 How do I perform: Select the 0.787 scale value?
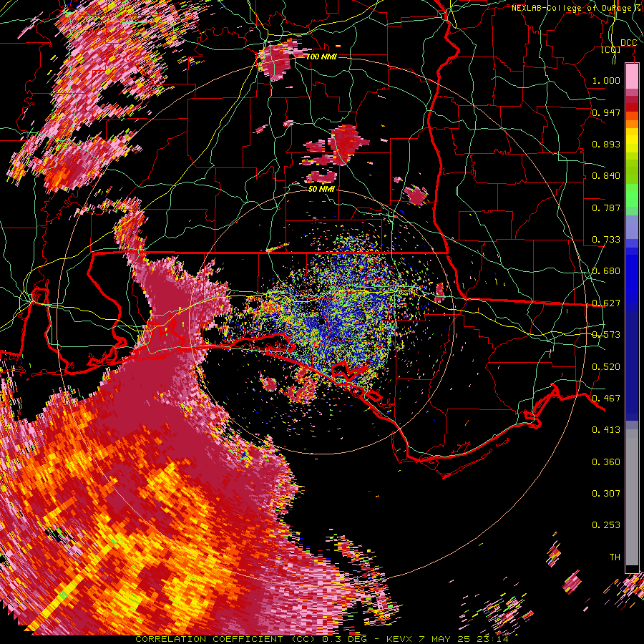coord(606,208)
